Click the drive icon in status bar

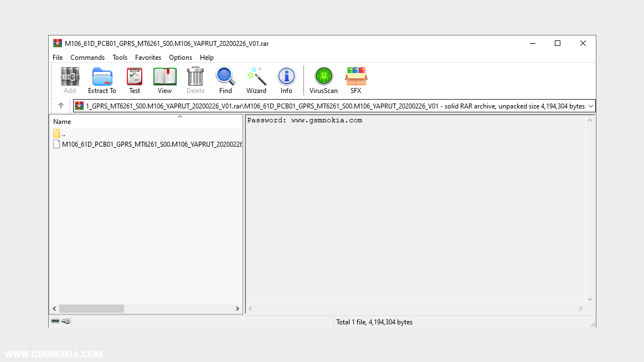tap(55, 321)
